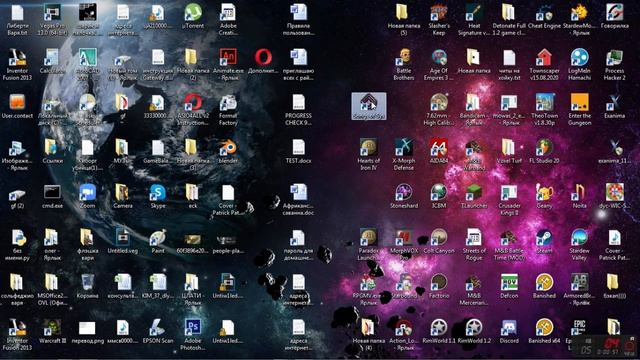Launch FL Studio 20 shortcut
The width and height of the screenshot is (640, 360).
[x=544, y=151]
